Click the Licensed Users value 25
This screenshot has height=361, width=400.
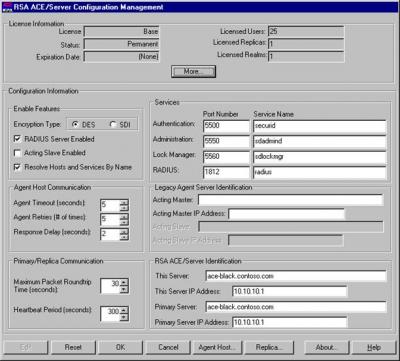306,32
